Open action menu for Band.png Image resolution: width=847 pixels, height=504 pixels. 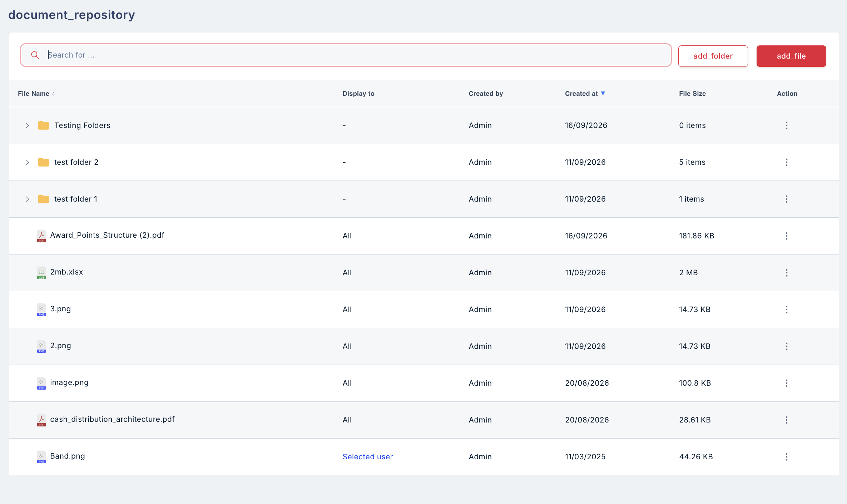[x=787, y=457]
